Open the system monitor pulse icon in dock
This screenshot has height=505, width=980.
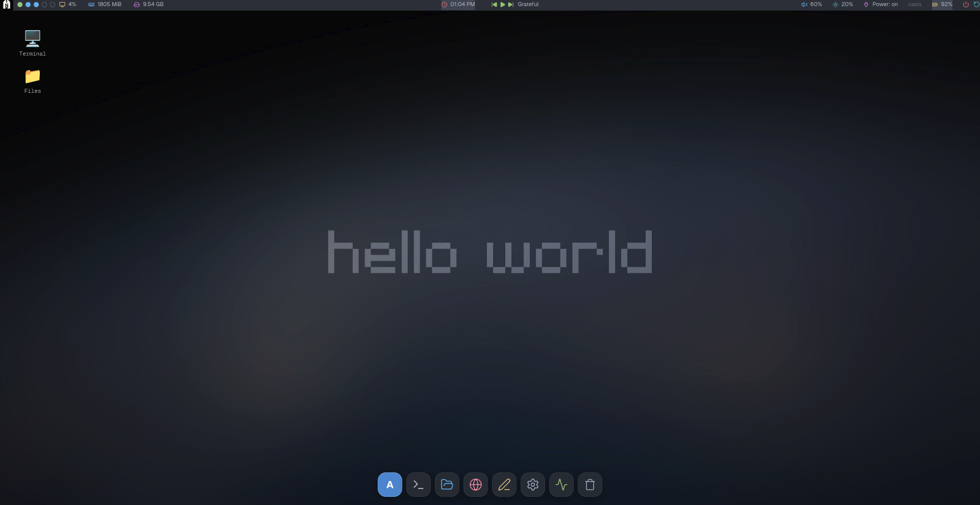point(561,485)
